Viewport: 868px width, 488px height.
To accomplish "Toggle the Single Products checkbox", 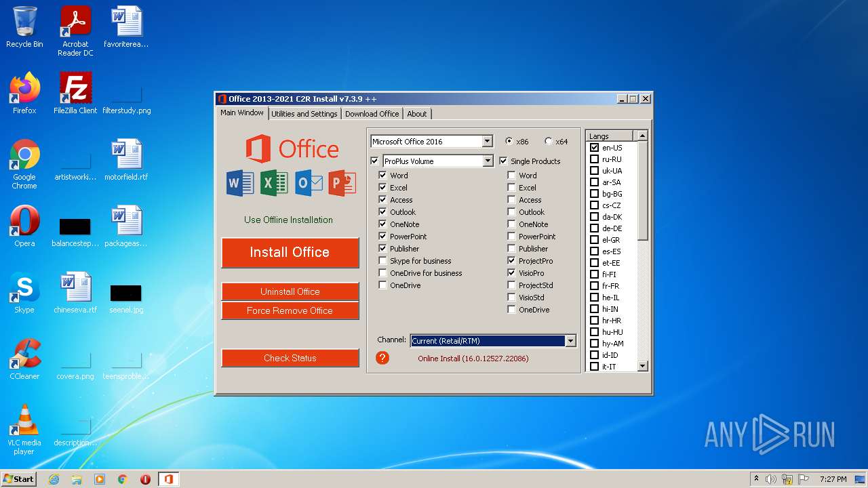I will pos(504,161).
